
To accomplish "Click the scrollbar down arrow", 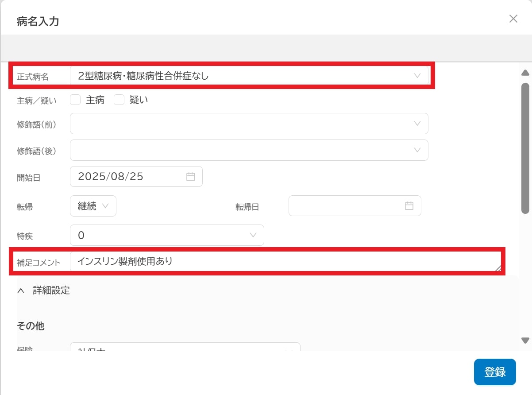I will tap(525, 339).
